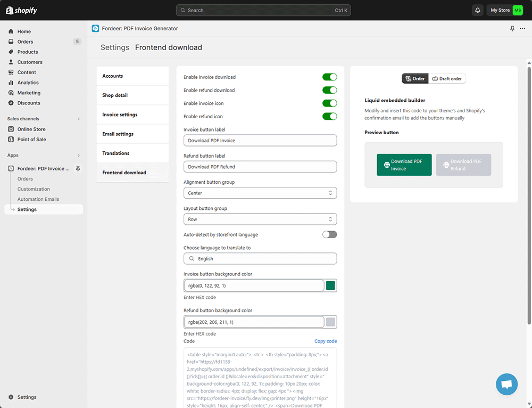Open Layout button group dropdown

(260, 219)
